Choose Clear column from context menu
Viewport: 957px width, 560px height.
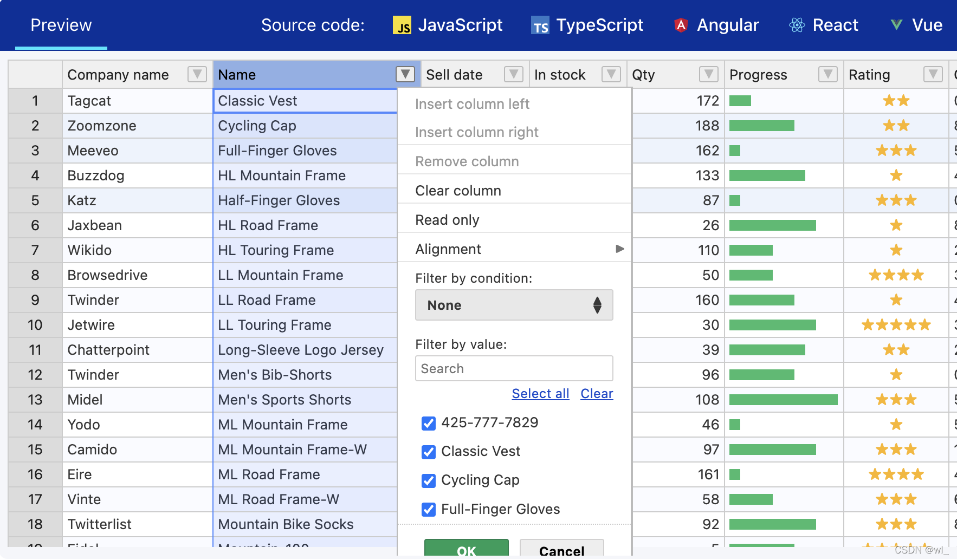(458, 191)
